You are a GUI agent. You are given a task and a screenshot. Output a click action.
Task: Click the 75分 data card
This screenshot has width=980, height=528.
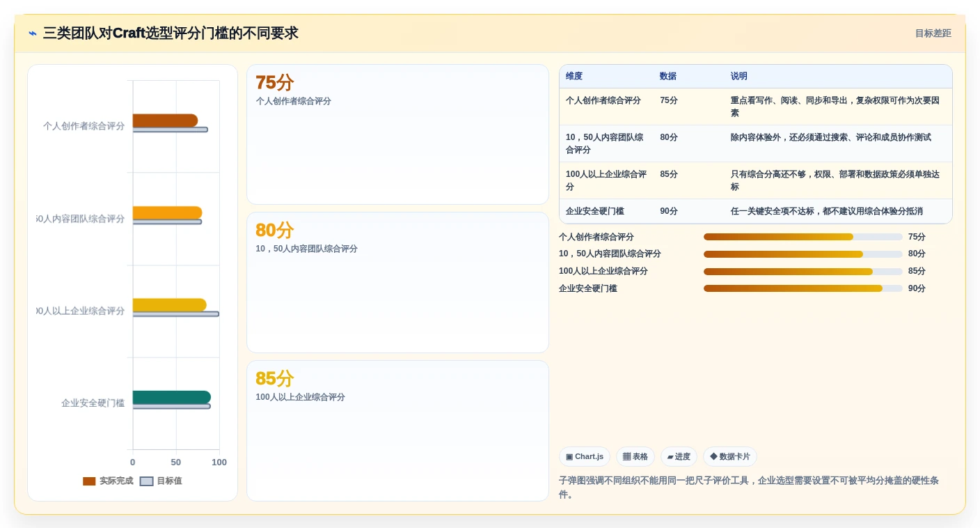pos(397,134)
